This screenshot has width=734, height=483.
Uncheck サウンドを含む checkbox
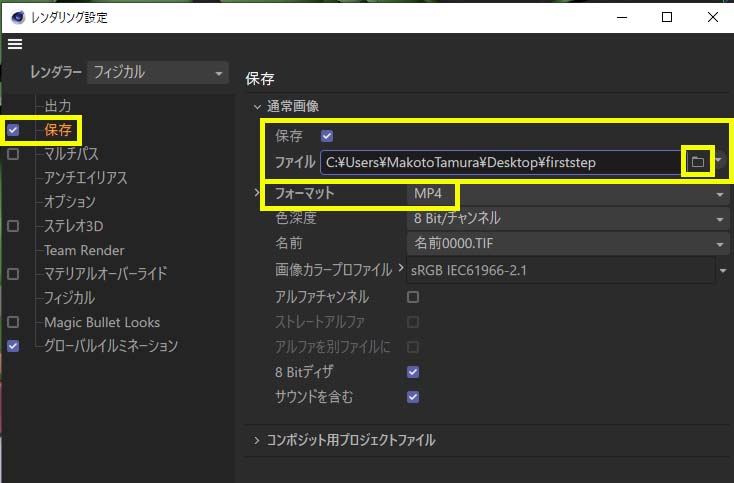pyautogui.click(x=413, y=397)
